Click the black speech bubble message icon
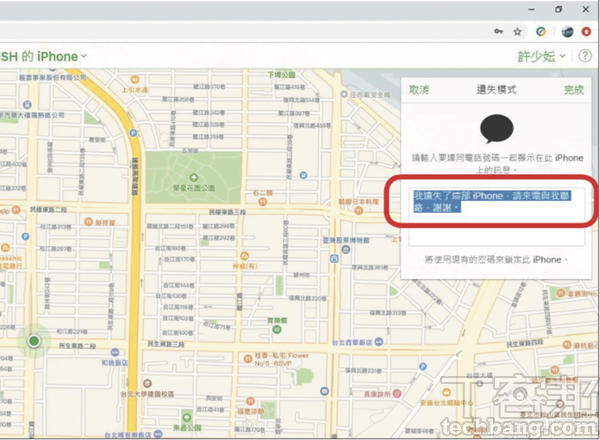 [x=496, y=129]
